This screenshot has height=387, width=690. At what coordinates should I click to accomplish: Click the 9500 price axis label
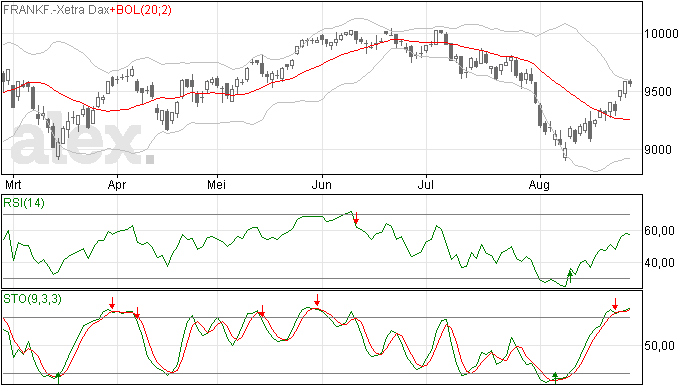tap(658, 92)
